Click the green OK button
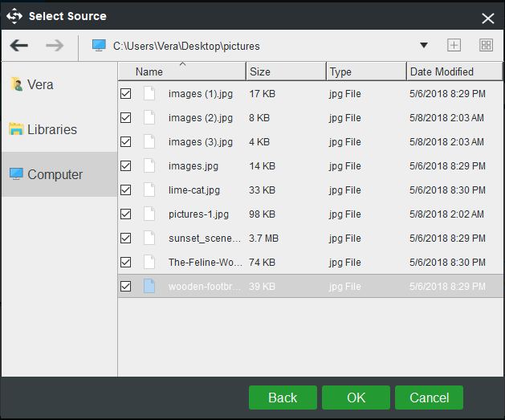Image resolution: width=505 pixels, height=420 pixels. point(356,398)
